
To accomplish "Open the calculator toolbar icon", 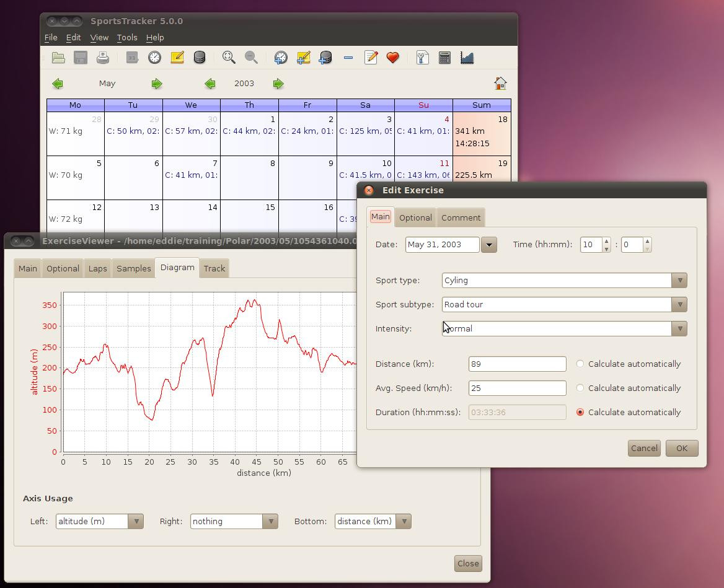I will pos(444,58).
